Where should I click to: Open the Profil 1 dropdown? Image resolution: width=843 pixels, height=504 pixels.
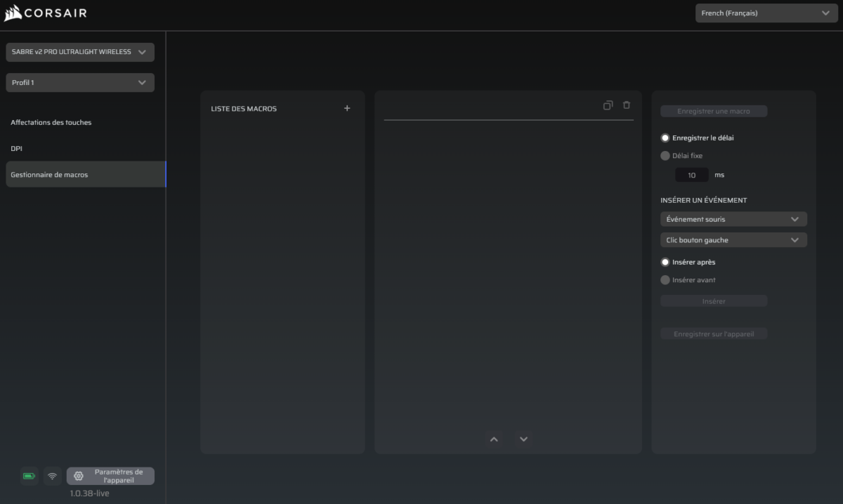click(80, 83)
